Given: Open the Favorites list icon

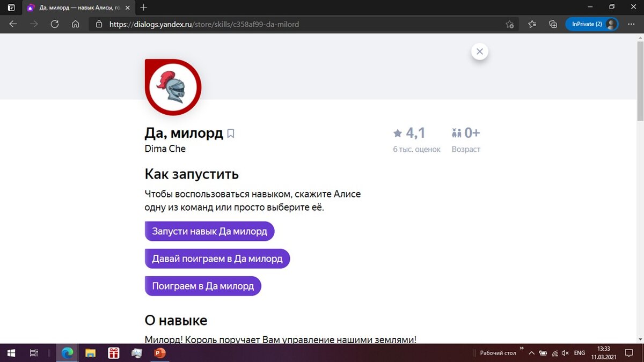Looking at the screenshot, I should click(532, 24).
